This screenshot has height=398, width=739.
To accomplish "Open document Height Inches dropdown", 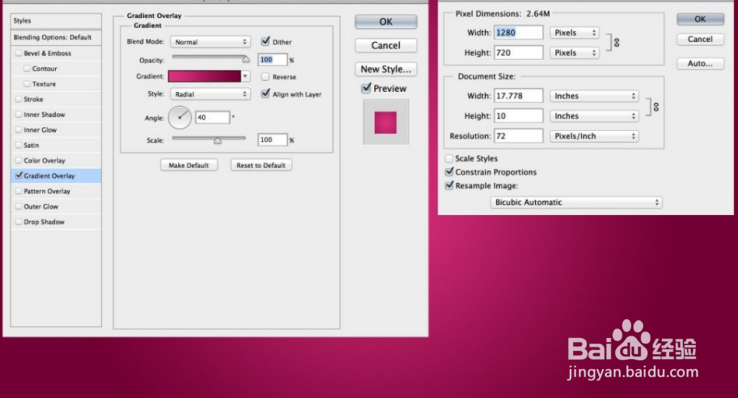I will (x=594, y=116).
